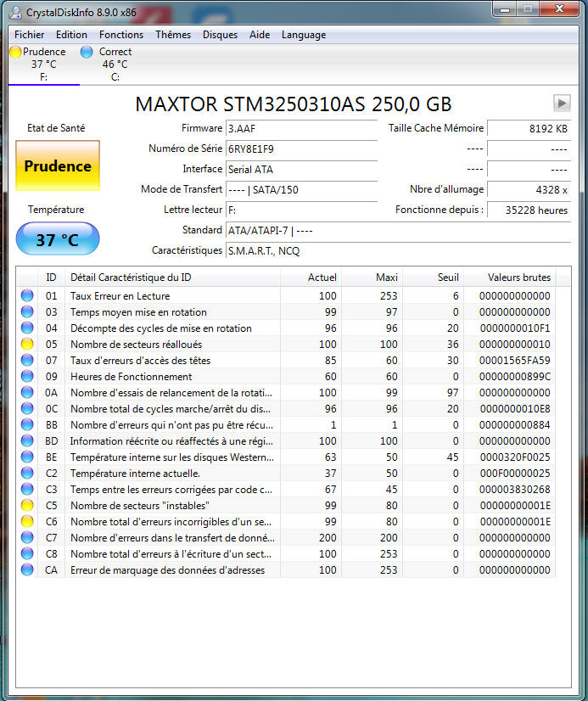
Task: Click the Etat de Santé label
Action: [x=56, y=128]
